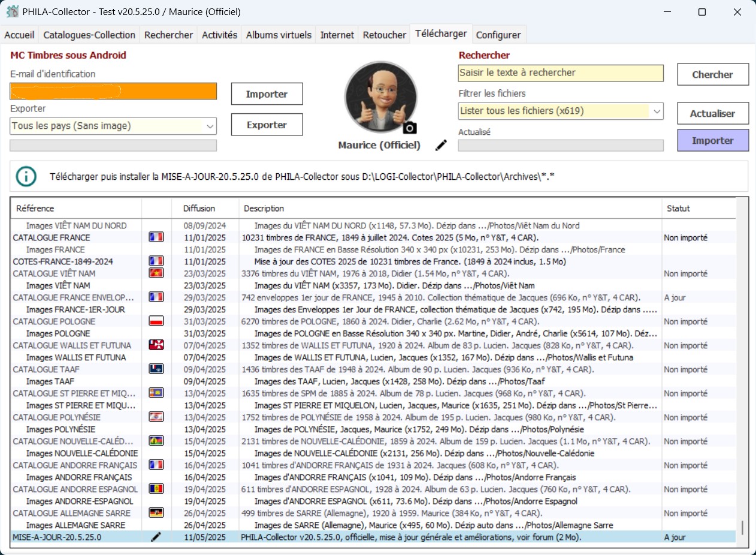Click the TAAF flag icon

click(156, 369)
